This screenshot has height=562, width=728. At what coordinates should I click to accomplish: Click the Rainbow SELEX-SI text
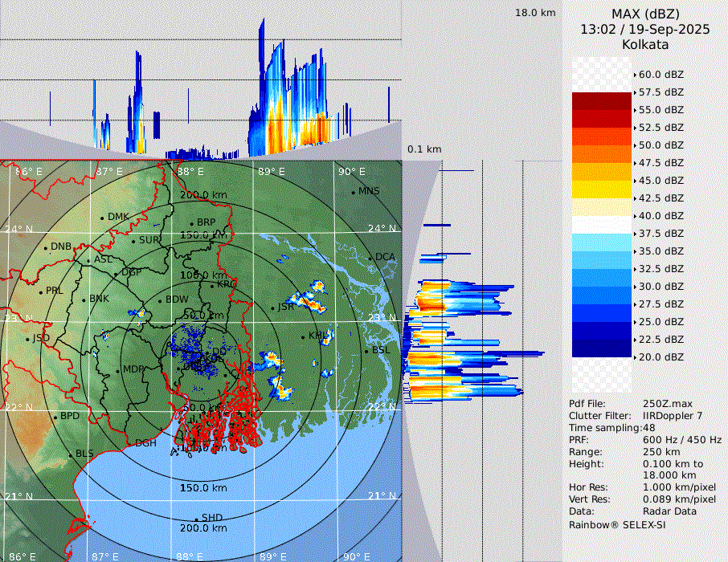[x=617, y=525]
